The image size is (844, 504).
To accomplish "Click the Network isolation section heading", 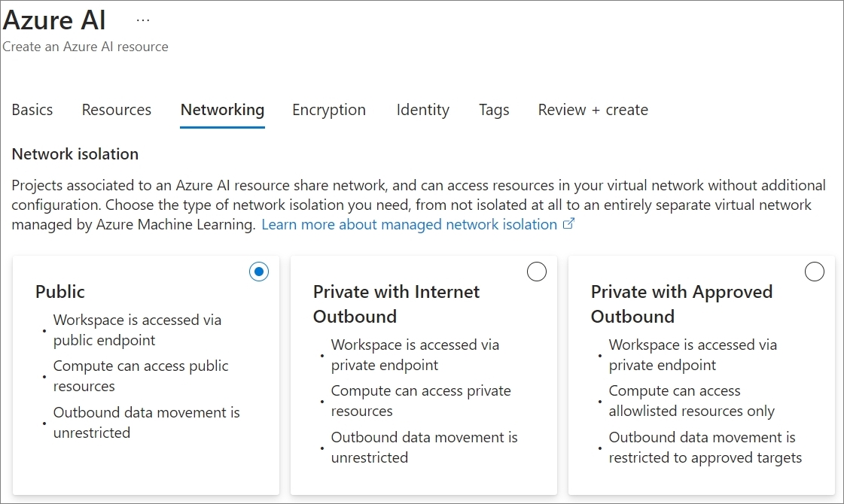I will (x=75, y=154).
